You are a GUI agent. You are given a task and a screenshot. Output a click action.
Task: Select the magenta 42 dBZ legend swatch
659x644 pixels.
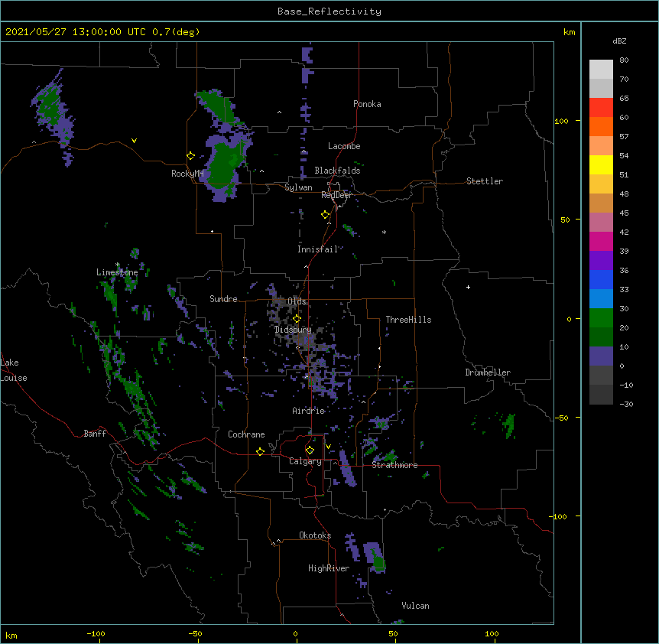click(601, 241)
